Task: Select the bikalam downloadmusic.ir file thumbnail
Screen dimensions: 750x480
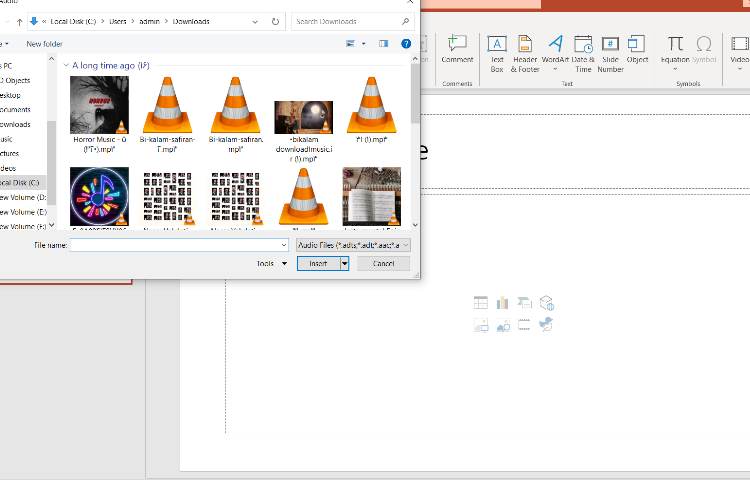Action: pos(304,118)
